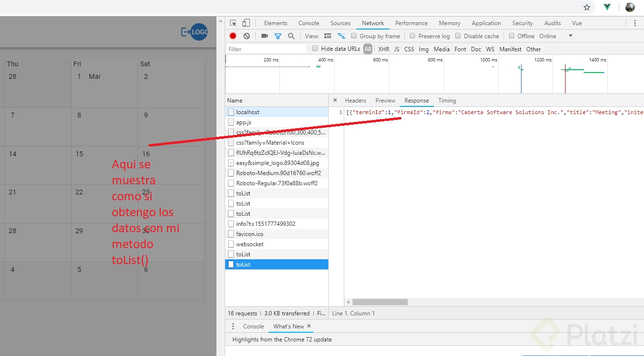Open the Online throttling dropdown

[x=556, y=36]
